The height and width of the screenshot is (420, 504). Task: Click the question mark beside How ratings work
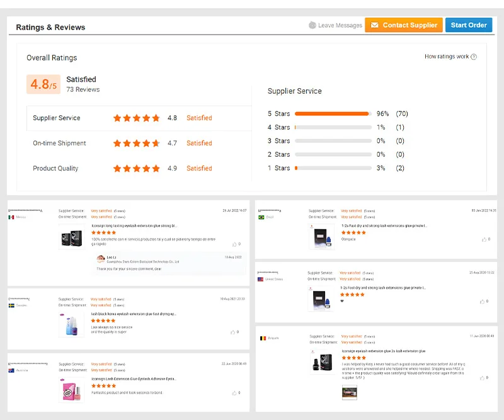[x=474, y=57]
